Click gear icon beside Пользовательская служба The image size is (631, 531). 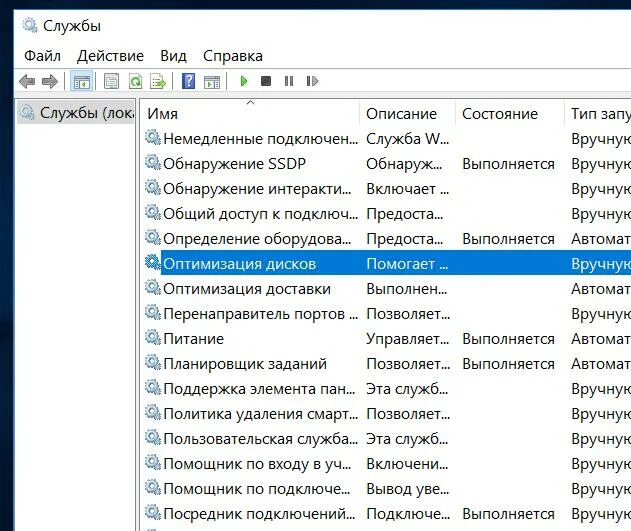(x=153, y=438)
